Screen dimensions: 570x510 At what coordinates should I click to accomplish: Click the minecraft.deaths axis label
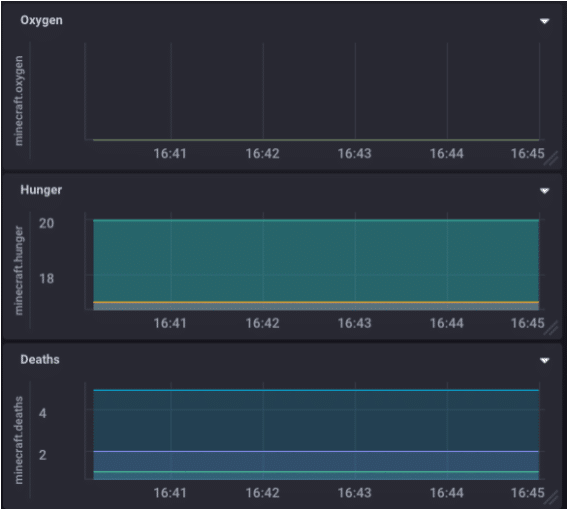click(x=19, y=440)
